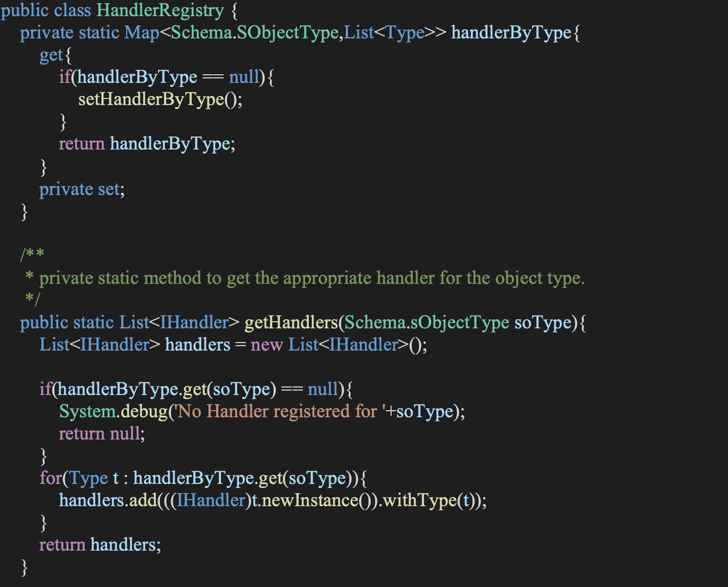728x587 pixels.
Task: Click 'private set;' line
Action: tap(82, 189)
